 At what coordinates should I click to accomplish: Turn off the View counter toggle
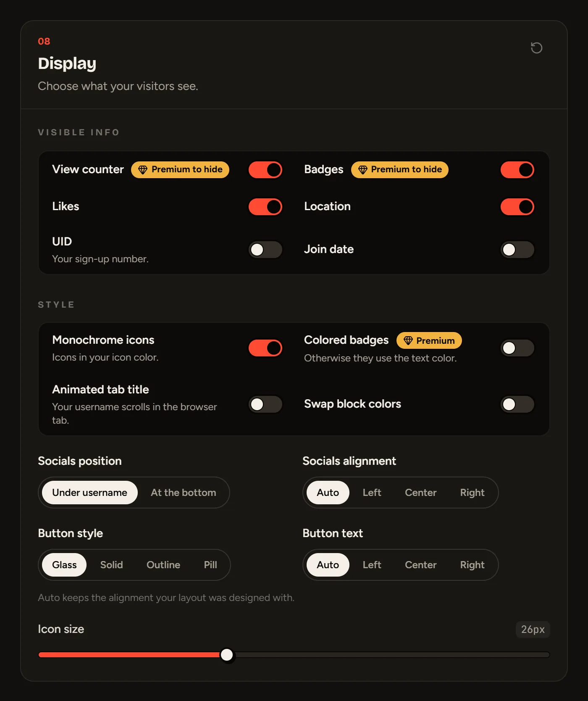pyautogui.click(x=265, y=170)
